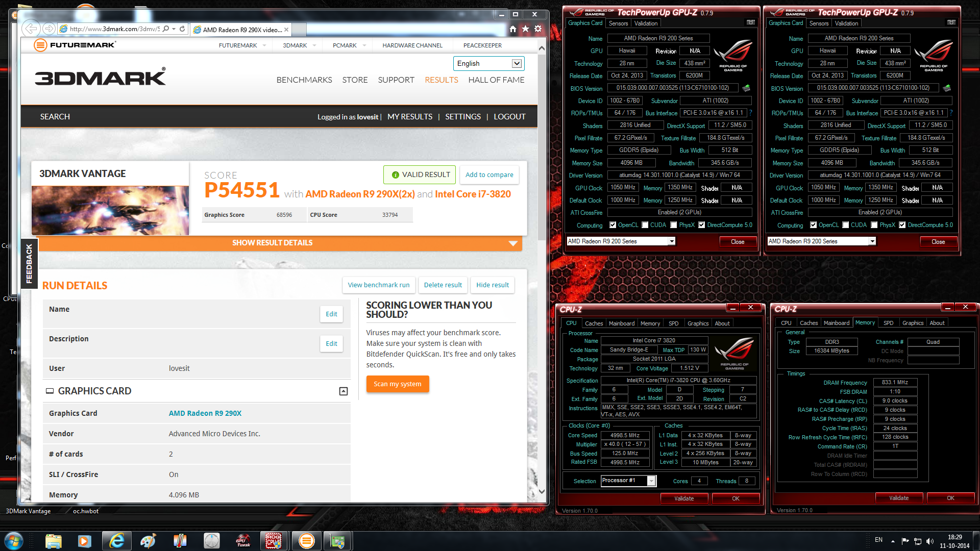Click LOGOUT link in account bar
Screen dimensions: 980x551
tap(509, 117)
